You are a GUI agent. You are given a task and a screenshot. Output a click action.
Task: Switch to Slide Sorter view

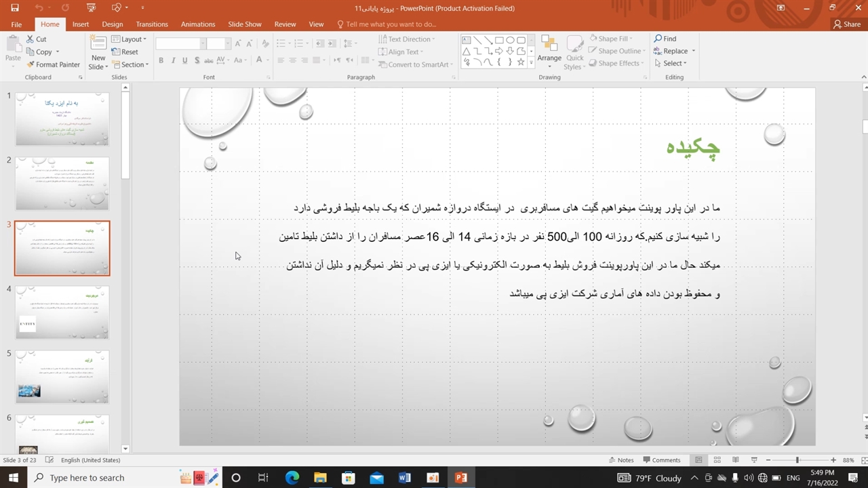tap(717, 460)
